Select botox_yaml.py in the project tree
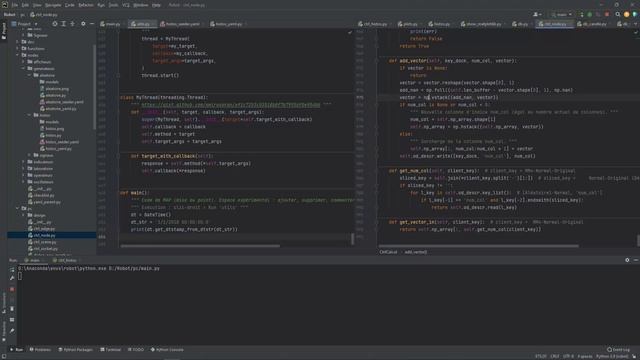Viewport: 640px width, 360px height. [56, 149]
